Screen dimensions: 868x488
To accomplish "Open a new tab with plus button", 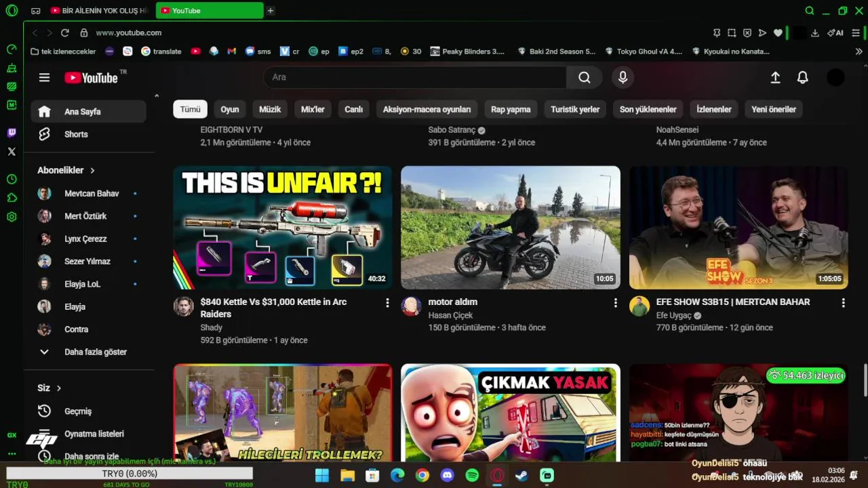I will point(271,11).
